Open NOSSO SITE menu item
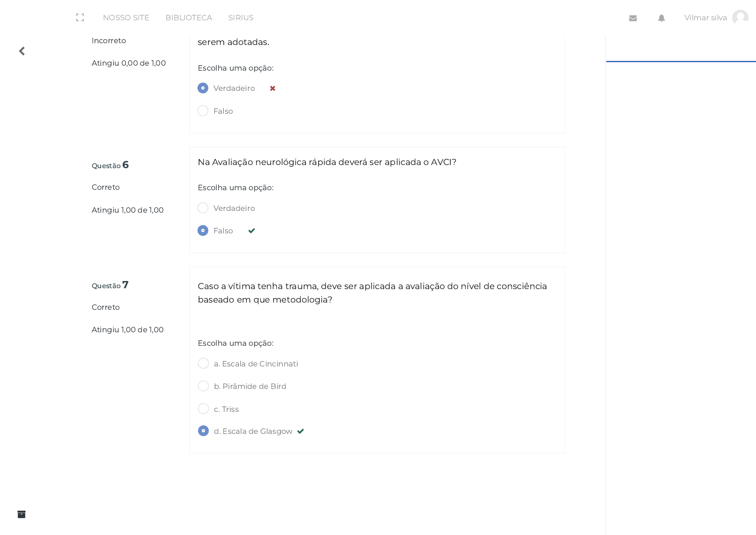The width and height of the screenshot is (756, 535). click(126, 18)
